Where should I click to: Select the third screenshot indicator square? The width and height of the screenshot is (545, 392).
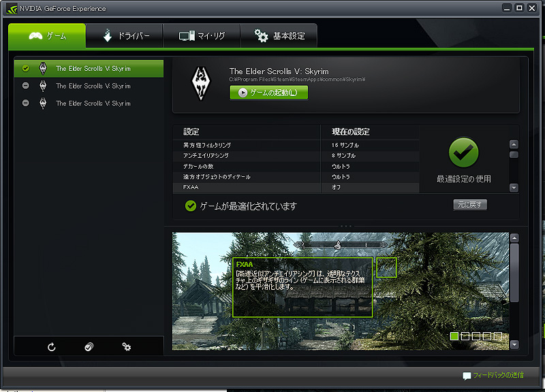pyautogui.click(x=476, y=336)
